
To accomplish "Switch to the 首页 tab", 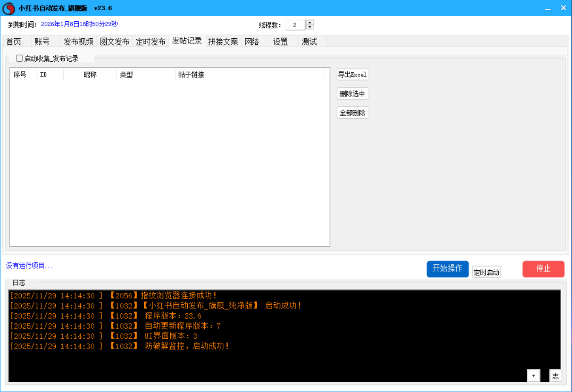I will click(x=14, y=42).
